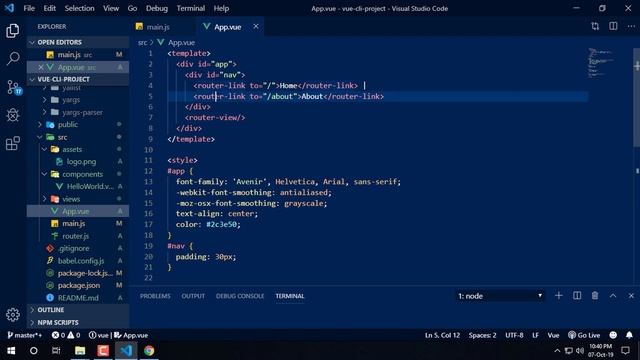The height and width of the screenshot is (360, 640).
Task: Expand the NPM Scripts section
Action: tap(78, 322)
